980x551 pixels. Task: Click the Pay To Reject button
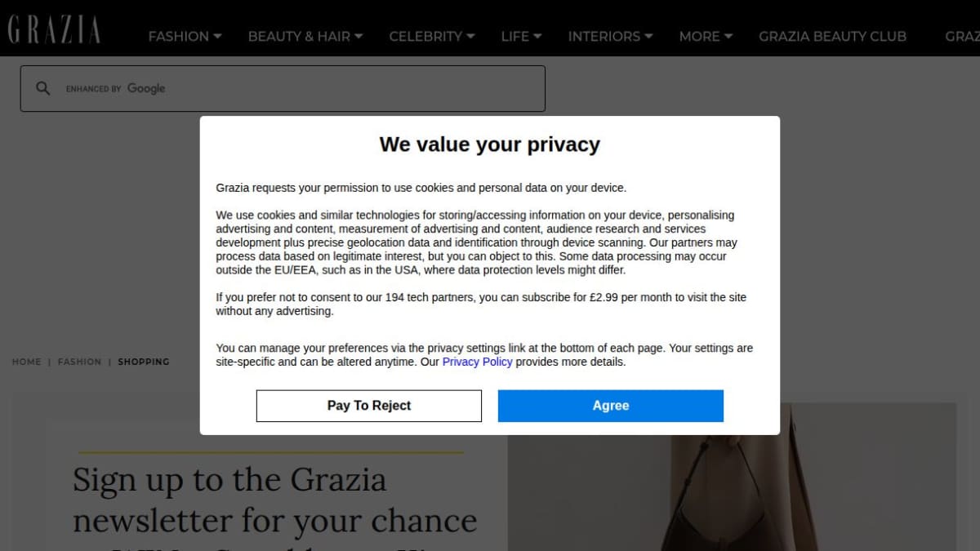point(369,406)
